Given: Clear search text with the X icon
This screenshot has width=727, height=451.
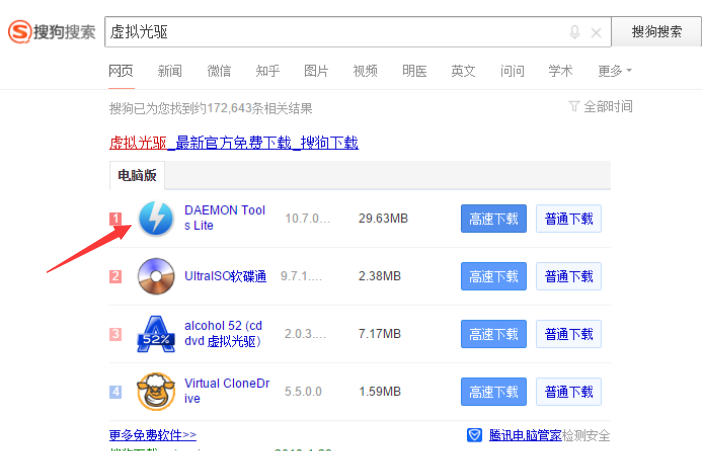Looking at the screenshot, I should tap(596, 32).
